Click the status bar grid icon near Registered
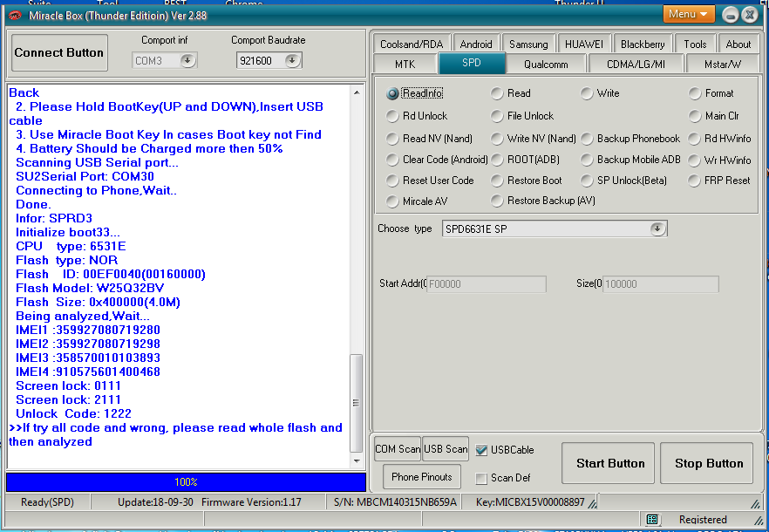The height and width of the screenshot is (532, 769). point(652,519)
